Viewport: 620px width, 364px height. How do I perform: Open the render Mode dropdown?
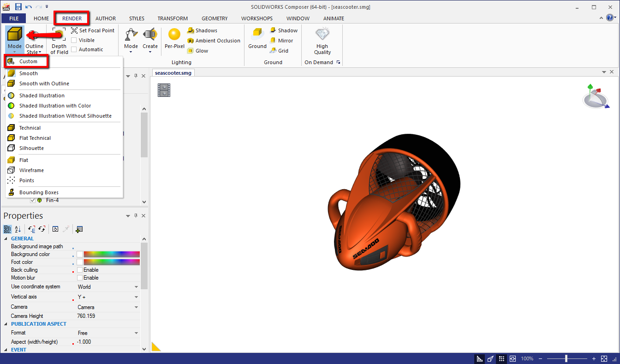(15, 41)
